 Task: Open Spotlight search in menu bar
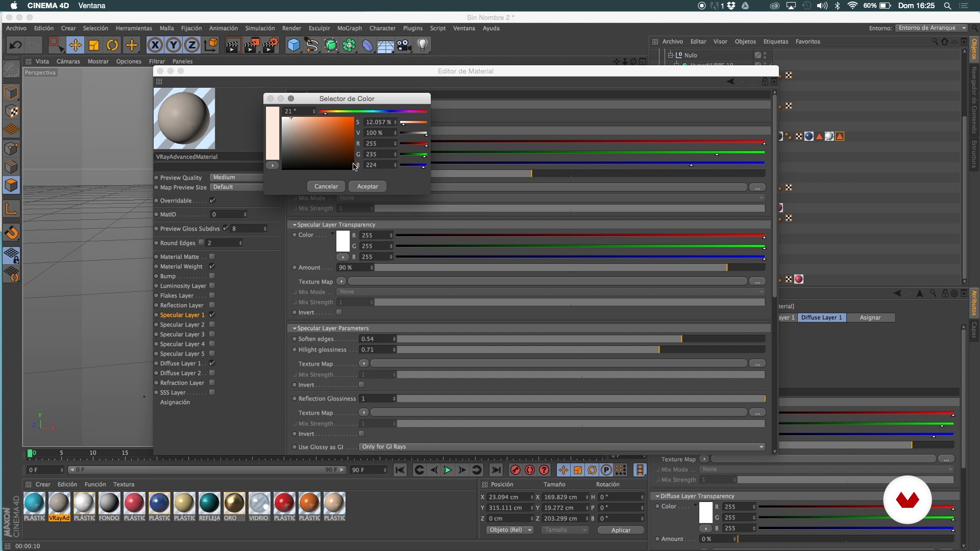[947, 6]
